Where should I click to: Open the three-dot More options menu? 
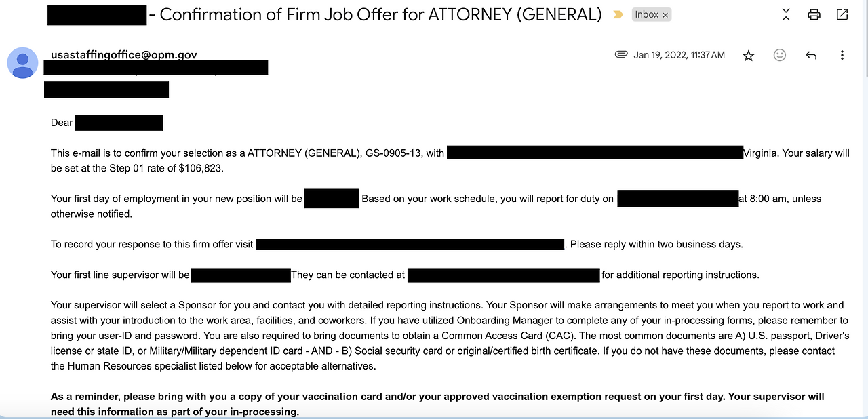(842, 56)
